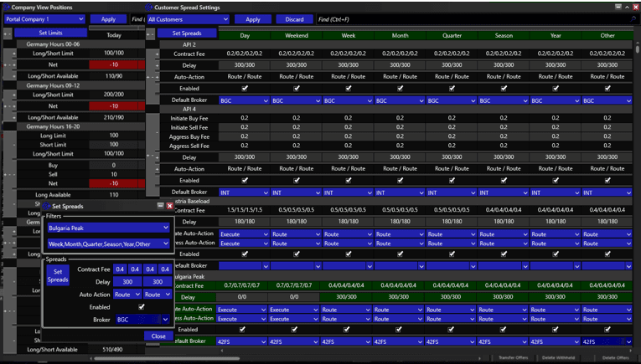Viewport: 641px width, 364px height.
Task: Click the Discard button
Action: point(294,19)
